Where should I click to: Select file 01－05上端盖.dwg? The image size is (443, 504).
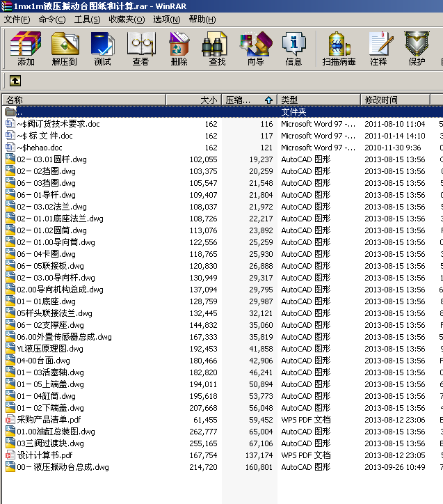50,384
